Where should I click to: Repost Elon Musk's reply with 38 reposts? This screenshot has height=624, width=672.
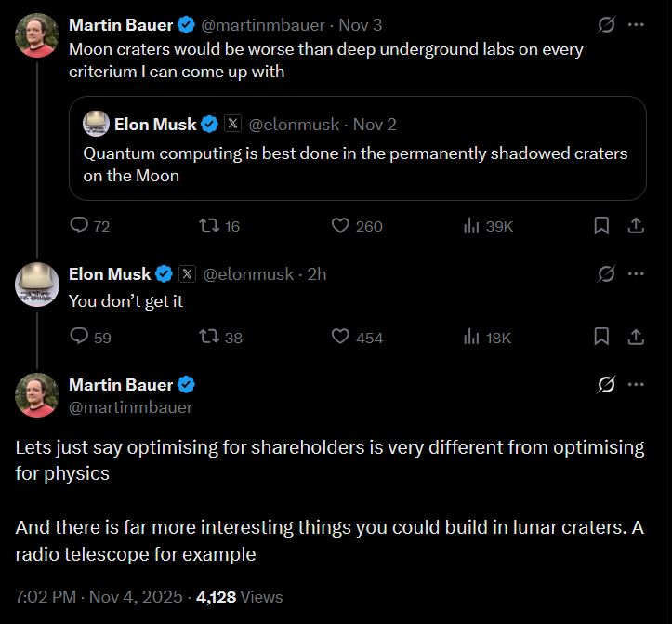tap(210, 337)
